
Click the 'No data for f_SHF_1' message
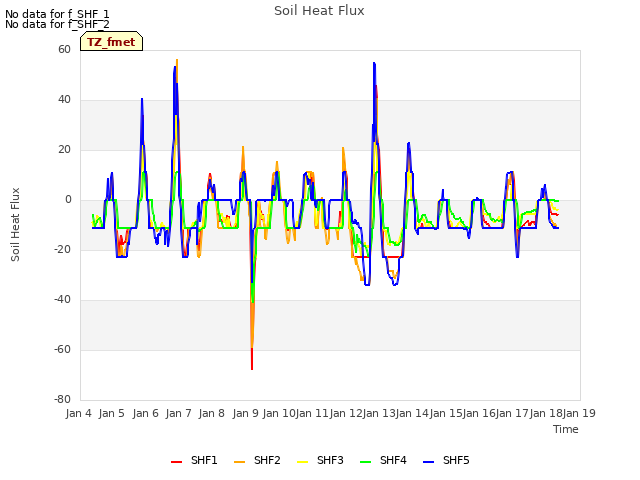[57, 14]
